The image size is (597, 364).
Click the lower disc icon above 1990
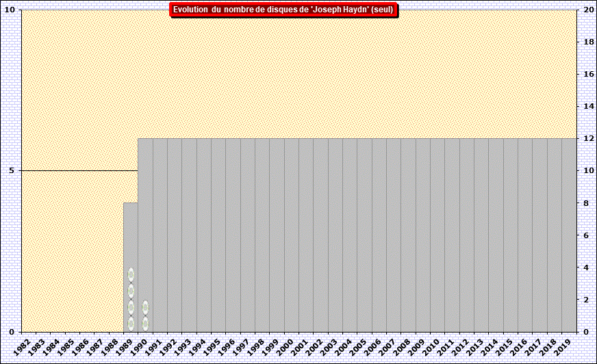tap(145, 324)
